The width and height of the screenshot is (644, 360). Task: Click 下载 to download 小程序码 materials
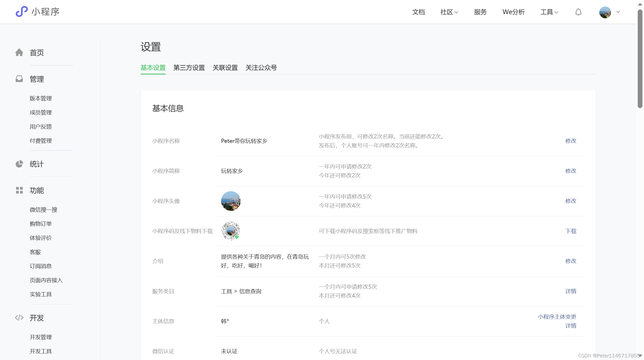click(x=571, y=231)
